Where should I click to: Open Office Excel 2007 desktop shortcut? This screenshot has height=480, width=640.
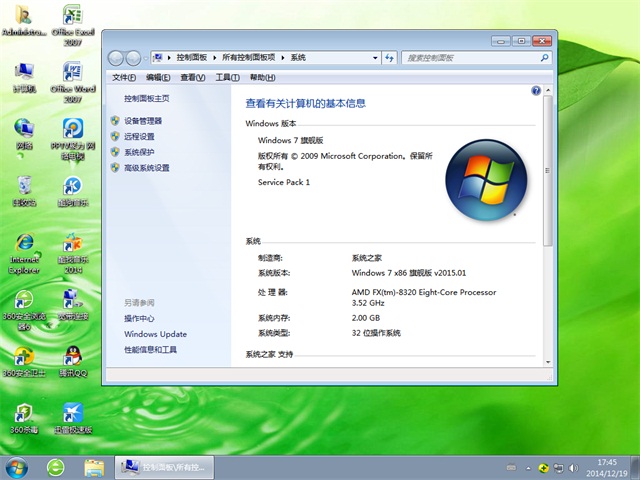tap(73, 24)
